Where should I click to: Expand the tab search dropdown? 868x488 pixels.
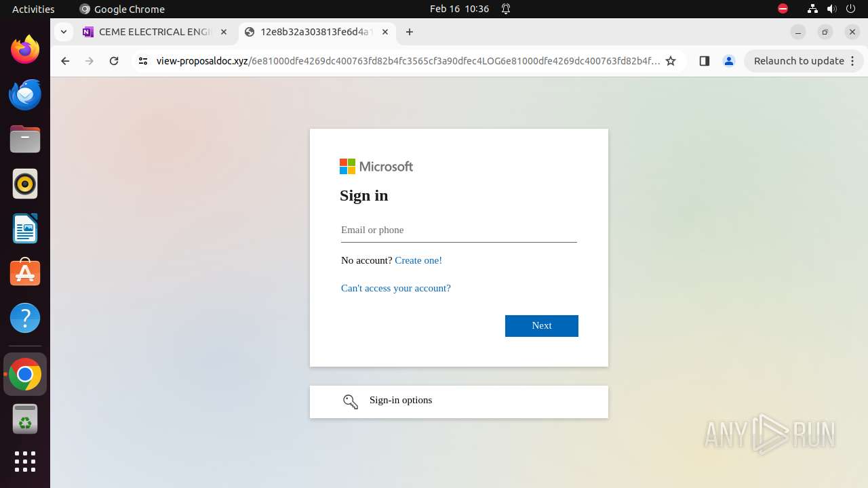click(63, 32)
